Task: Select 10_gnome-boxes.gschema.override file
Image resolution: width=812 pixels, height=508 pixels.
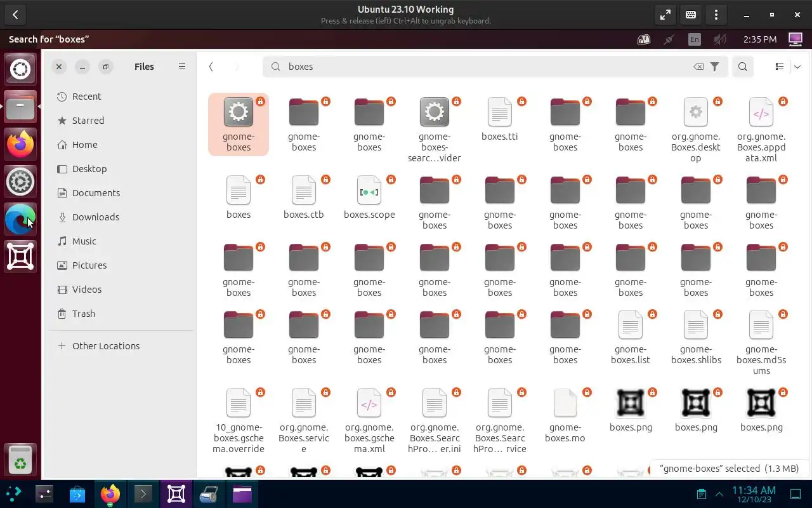Action: tap(239, 420)
